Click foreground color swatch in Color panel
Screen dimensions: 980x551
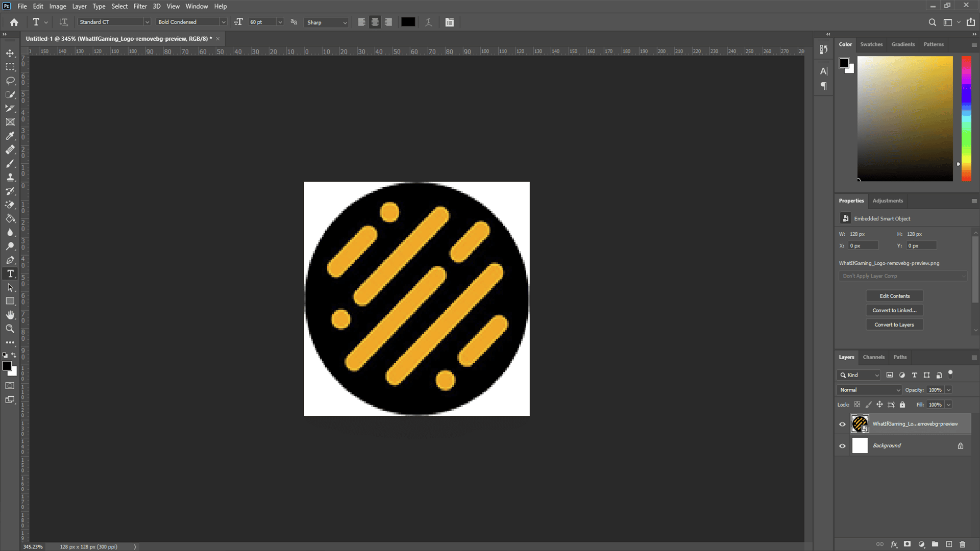pos(844,63)
